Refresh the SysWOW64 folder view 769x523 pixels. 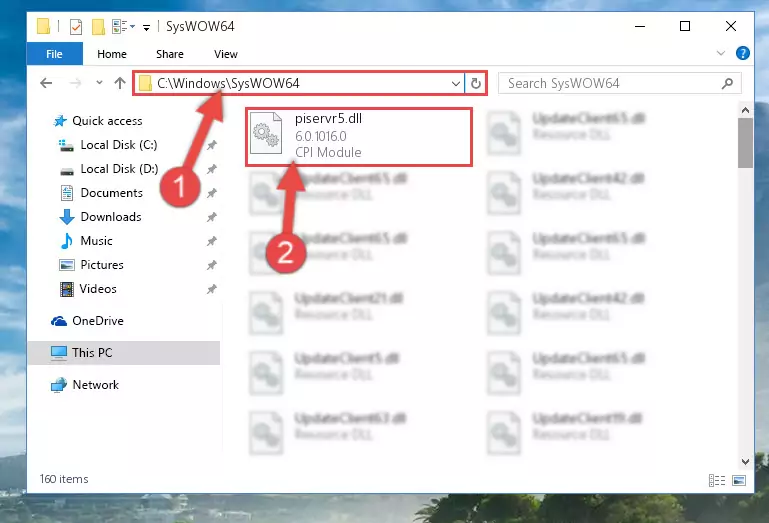(475, 83)
